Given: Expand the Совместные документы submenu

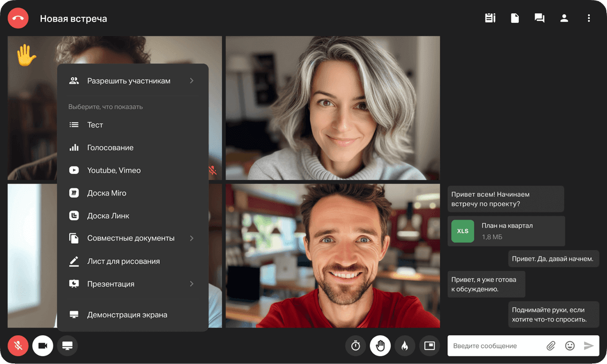Looking at the screenshot, I should pos(192,238).
